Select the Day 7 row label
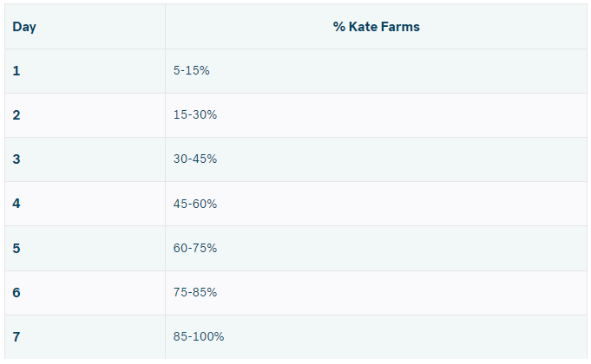The width and height of the screenshot is (591, 364). click(x=16, y=337)
